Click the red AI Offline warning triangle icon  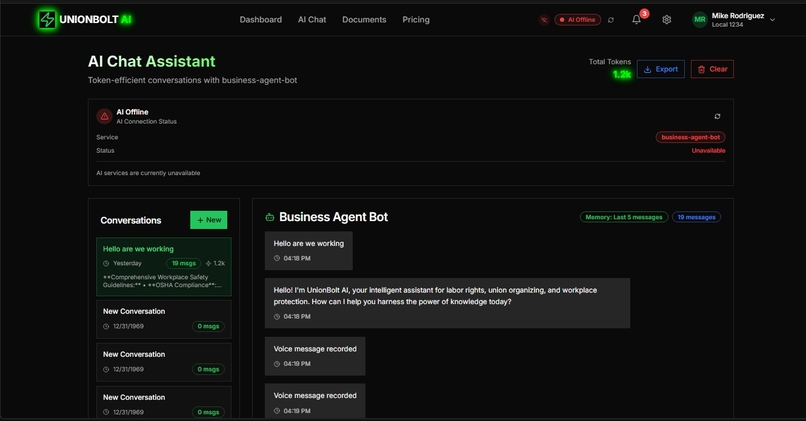point(104,116)
